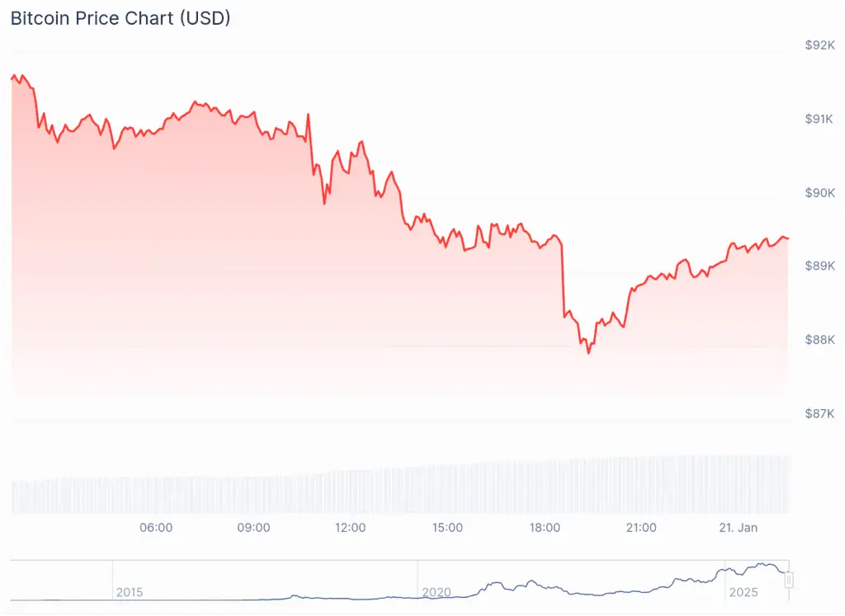This screenshot has height=616, width=845.
Task: Click the $92K price axis label
Action: 819,46
